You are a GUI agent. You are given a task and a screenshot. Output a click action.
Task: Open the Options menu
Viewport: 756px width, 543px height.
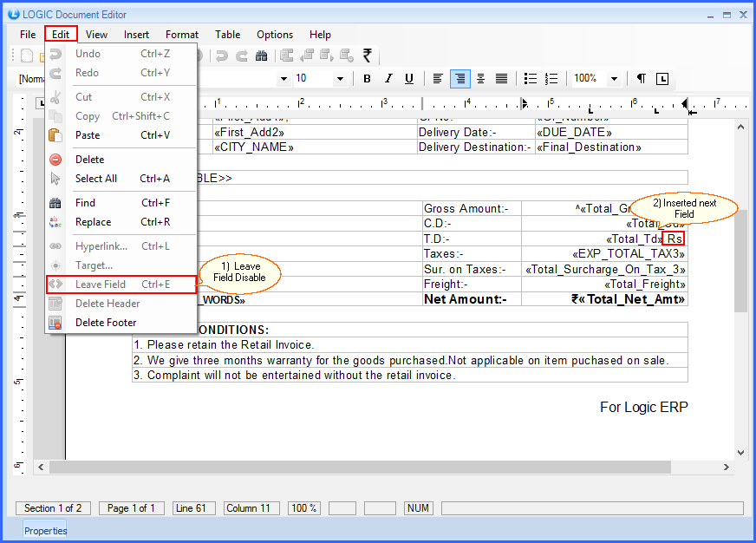275,35
